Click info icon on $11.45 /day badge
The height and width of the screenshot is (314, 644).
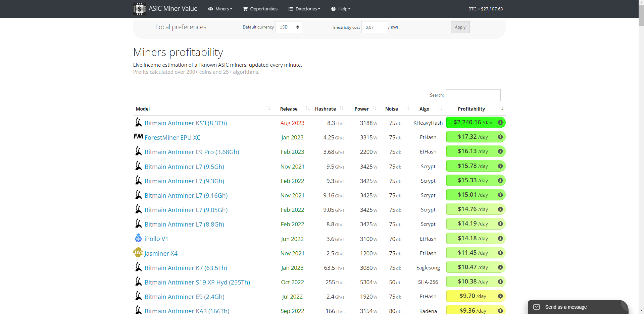500,253
